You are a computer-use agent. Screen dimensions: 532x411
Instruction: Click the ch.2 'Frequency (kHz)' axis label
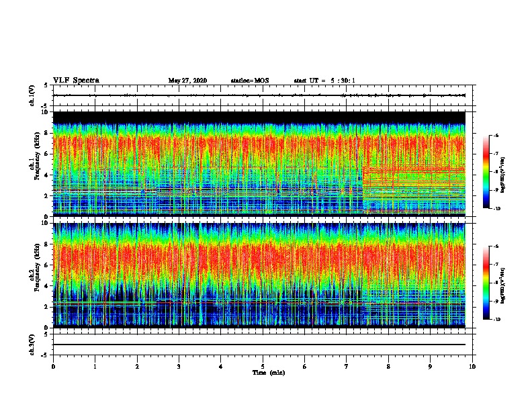(37, 267)
